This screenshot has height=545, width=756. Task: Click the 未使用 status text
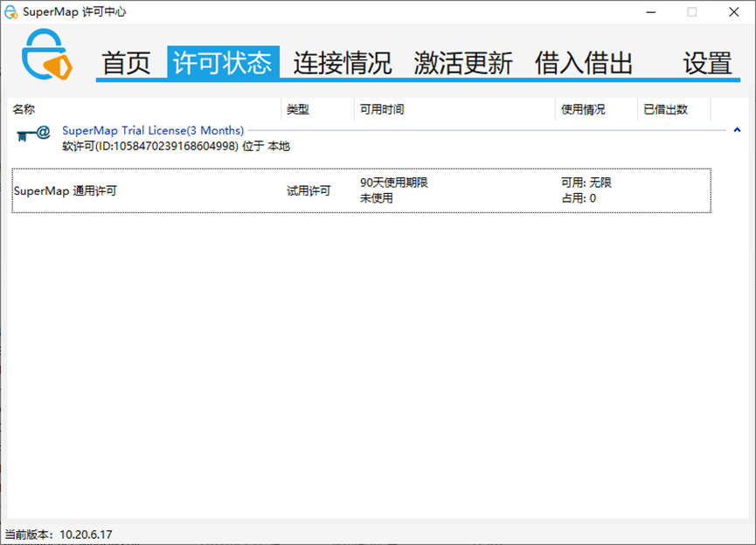377,198
